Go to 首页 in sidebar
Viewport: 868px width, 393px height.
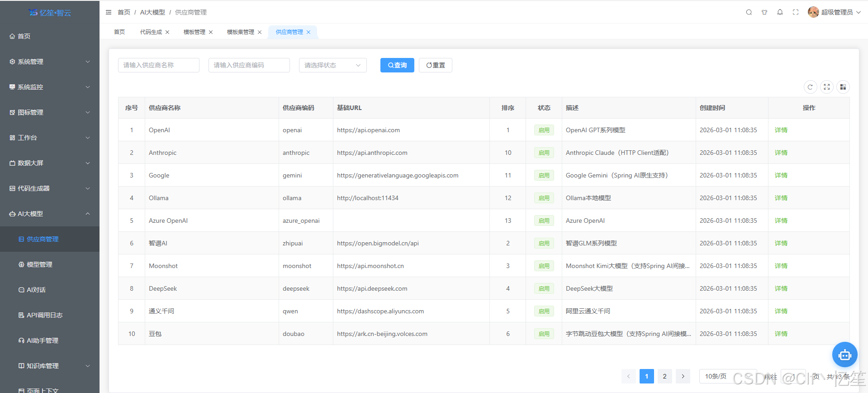pyautogui.click(x=50, y=36)
